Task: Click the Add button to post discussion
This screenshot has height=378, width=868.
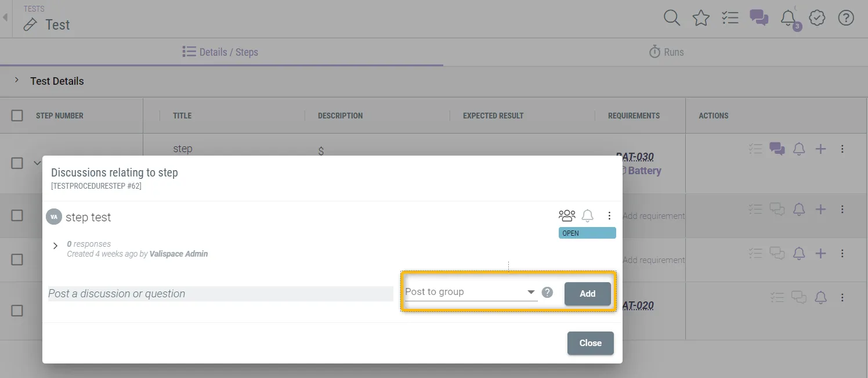Action: 587,294
